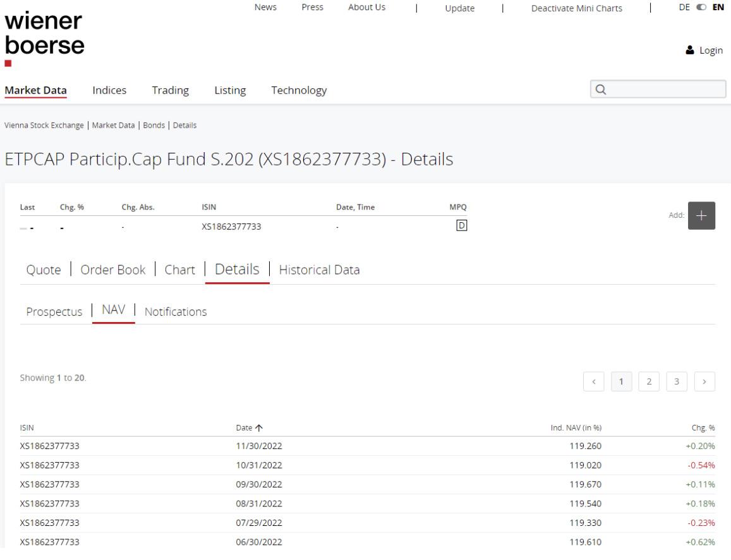This screenshot has width=731, height=560.
Task: Select the NAV sub-tab
Action: click(114, 310)
